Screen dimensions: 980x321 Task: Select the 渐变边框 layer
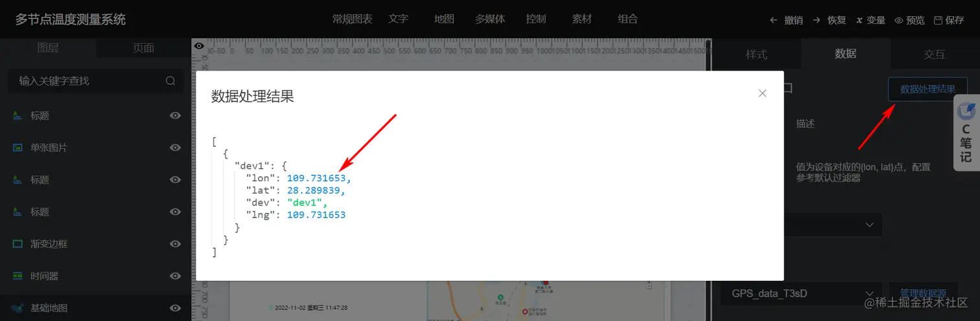[x=96, y=244]
